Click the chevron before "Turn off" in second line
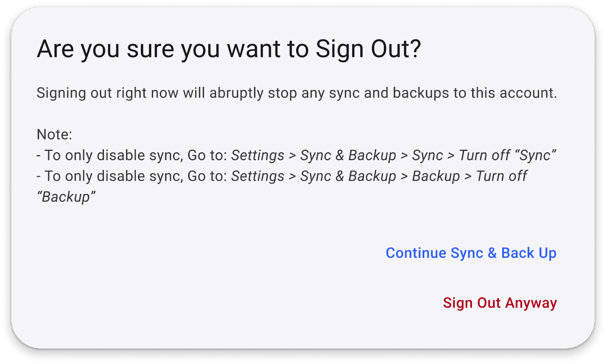The width and height of the screenshot is (606, 364). pos(468,176)
